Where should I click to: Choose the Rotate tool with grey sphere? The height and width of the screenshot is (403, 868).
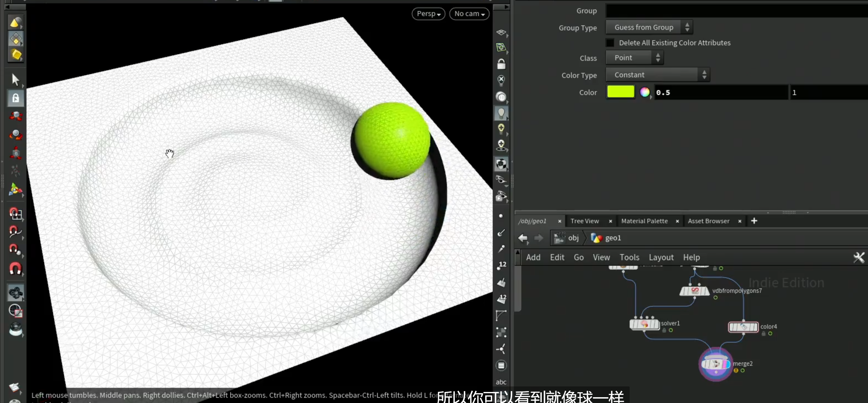(15, 135)
